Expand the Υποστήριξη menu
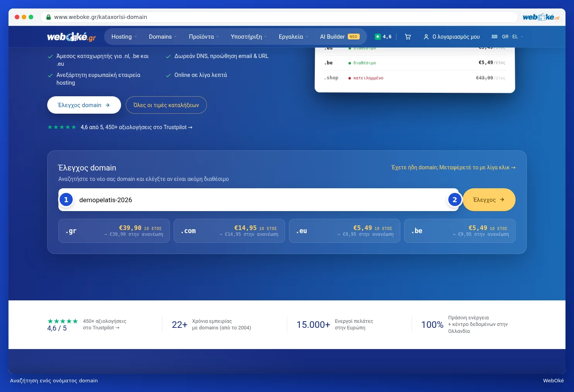Screen dimensions: 574x392 click(x=249, y=37)
